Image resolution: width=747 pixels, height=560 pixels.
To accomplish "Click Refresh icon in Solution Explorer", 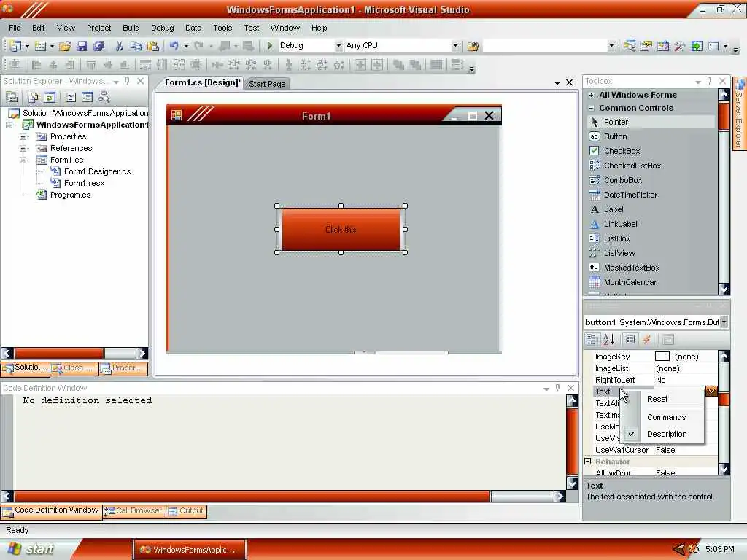I will (x=50, y=98).
